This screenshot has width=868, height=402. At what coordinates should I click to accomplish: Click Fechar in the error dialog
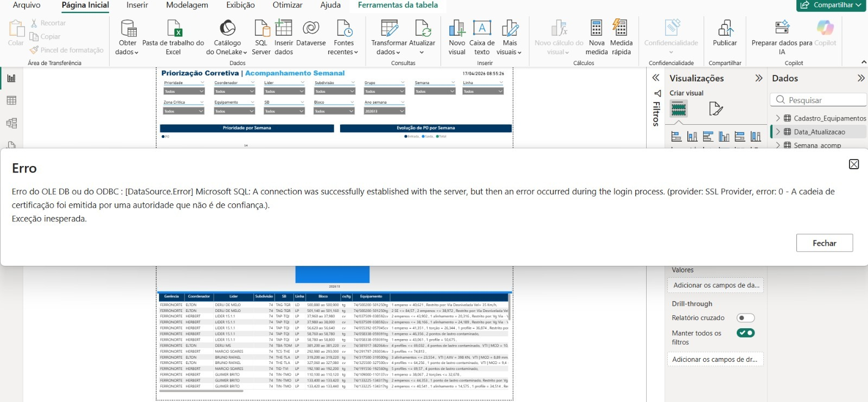(x=825, y=243)
